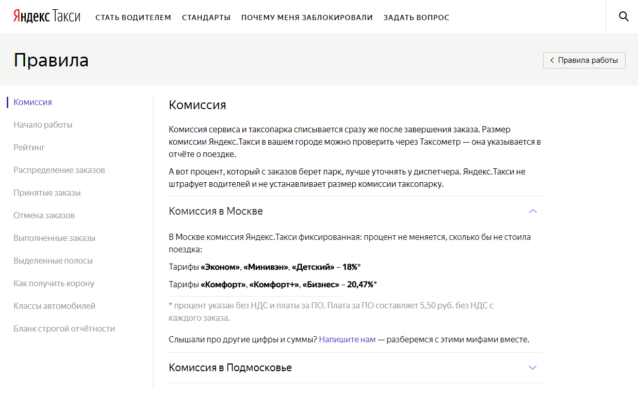The image size is (638, 400).
Task: Click the Яндекс Такси logo
Action: pyautogui.click(x=47, y=16)
